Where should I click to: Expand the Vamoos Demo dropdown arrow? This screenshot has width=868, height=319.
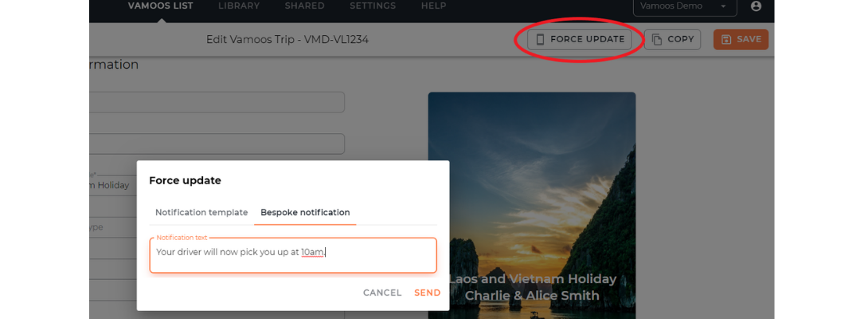pos(723,6)
